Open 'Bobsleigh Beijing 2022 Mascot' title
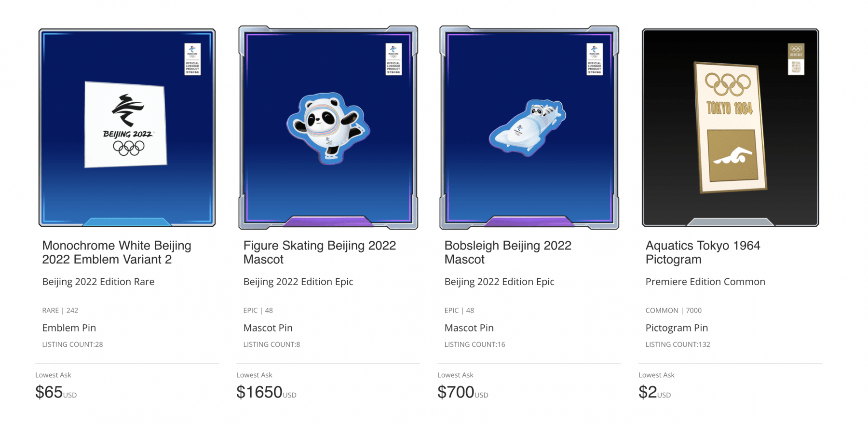Image resolution: width=868 pixels, height=425 pixels. pyautogui.click(x=508, y=252)
